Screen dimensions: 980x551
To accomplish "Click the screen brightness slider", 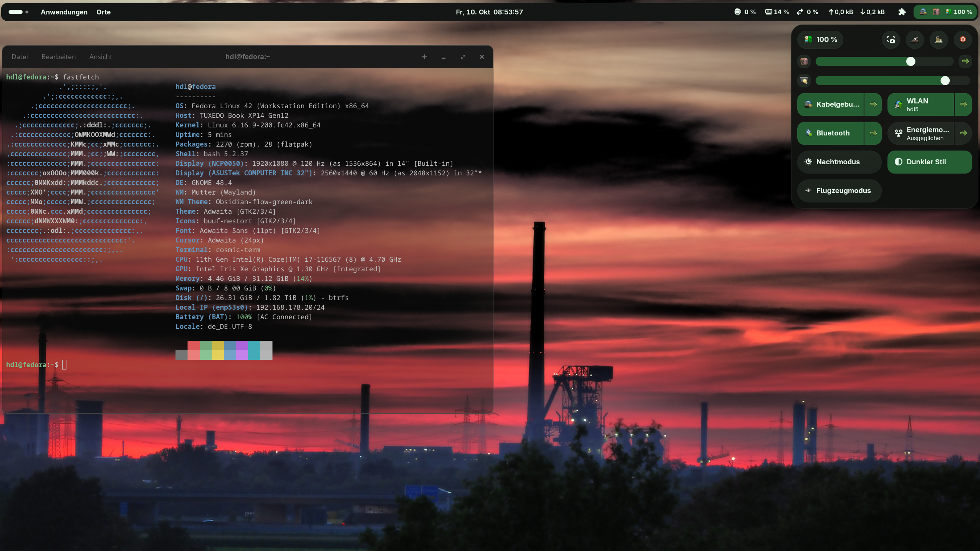I will (x=883, y=81).
